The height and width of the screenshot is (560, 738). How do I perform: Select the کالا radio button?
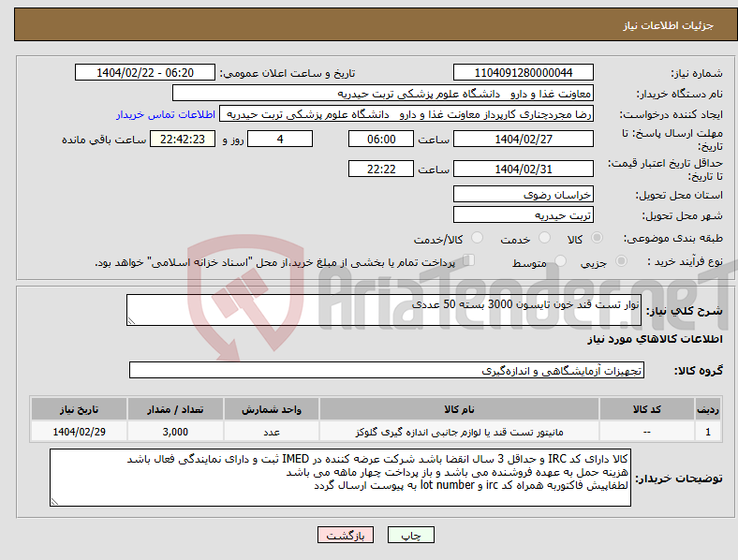[x=597, y=238]
